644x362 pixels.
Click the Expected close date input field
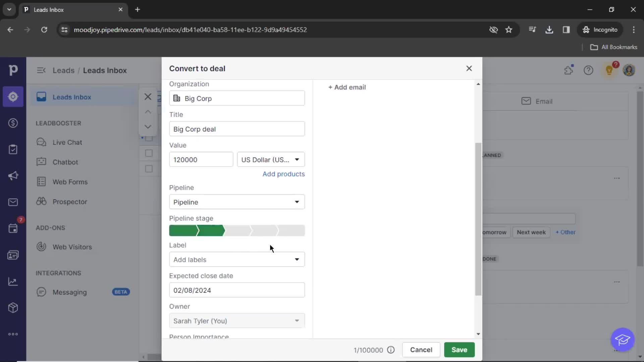(236, 290)
